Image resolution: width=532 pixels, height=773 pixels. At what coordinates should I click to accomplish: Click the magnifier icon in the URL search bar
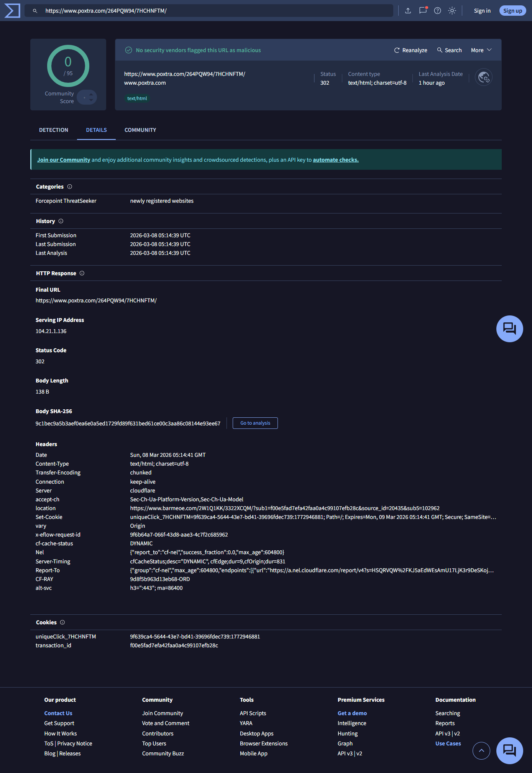click(x=35, y=11)
